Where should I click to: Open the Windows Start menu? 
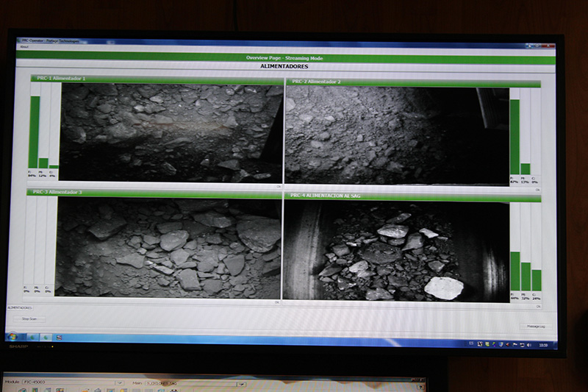pyautogui.click(x=12, y=335)
